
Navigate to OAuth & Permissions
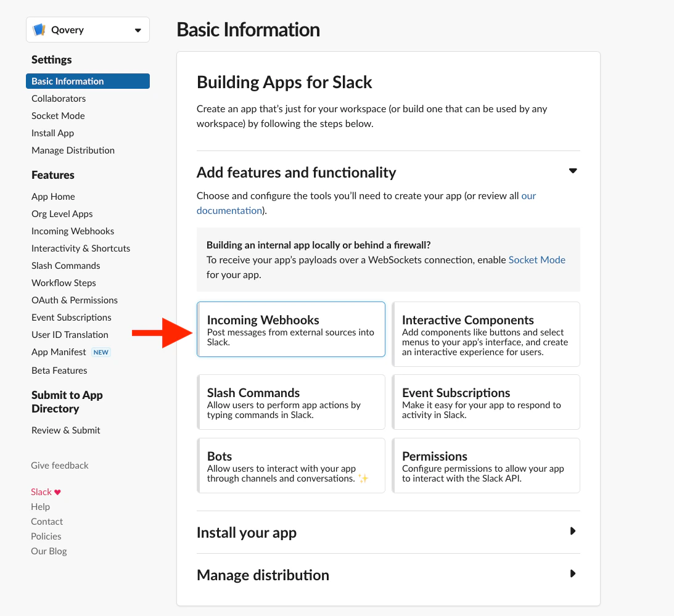74,300
